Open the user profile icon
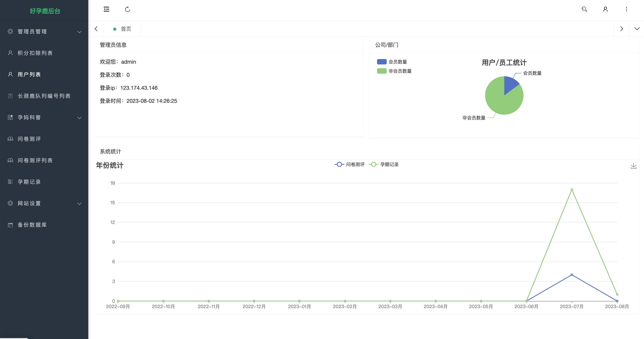Image resolution: width=644 pixels, height=339 pixels. [605, 9]
